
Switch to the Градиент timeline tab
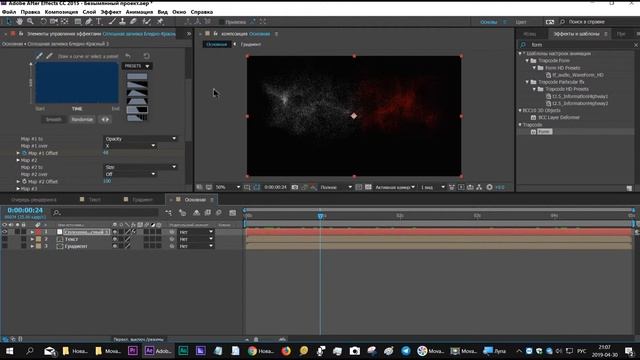point(142,200)
